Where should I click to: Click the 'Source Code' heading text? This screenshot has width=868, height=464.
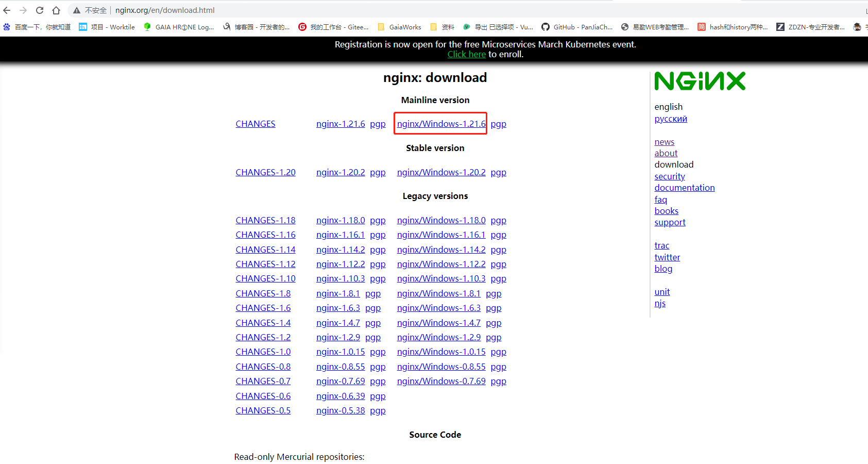tap(435, 435)
